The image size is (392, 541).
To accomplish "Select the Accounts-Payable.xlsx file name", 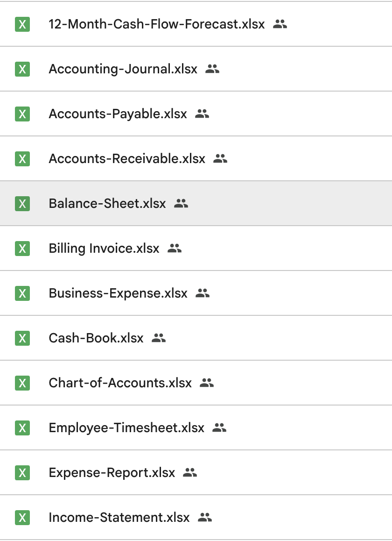I will click(x=118, y=114).
